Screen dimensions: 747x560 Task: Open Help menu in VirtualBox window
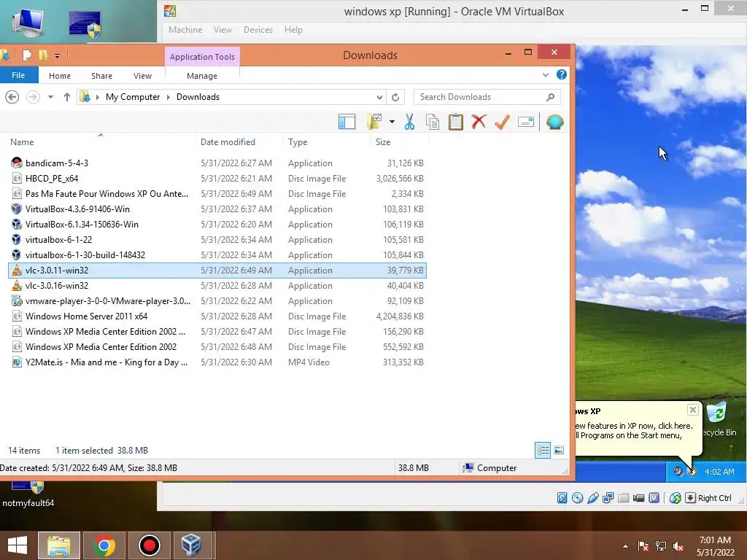click(293, 29)
